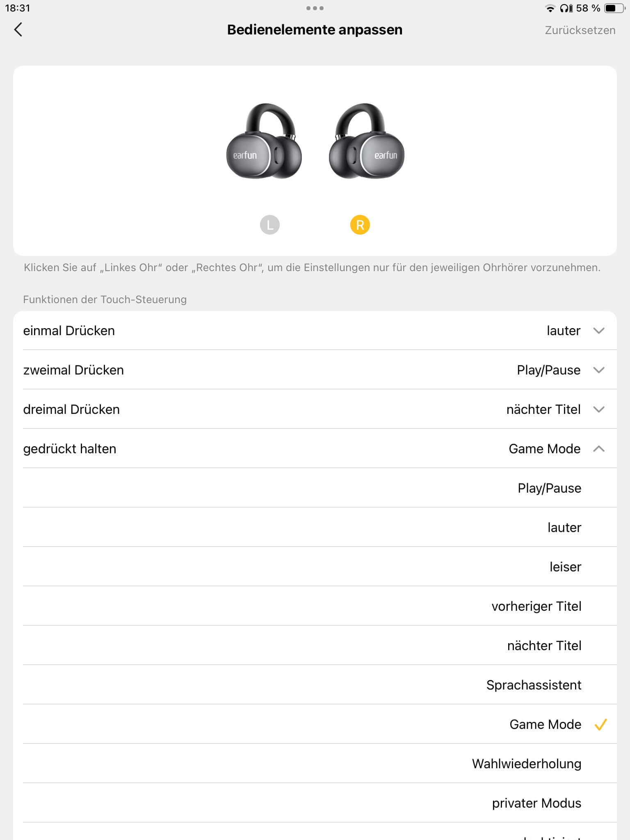Choose Play/Pause in the hold options
Viewport: 630px width, 840px height.
click(549, 488)
